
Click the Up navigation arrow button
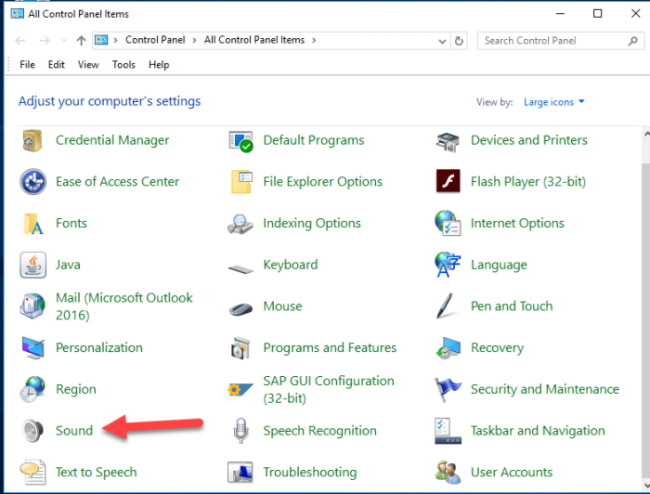(80, 41)
